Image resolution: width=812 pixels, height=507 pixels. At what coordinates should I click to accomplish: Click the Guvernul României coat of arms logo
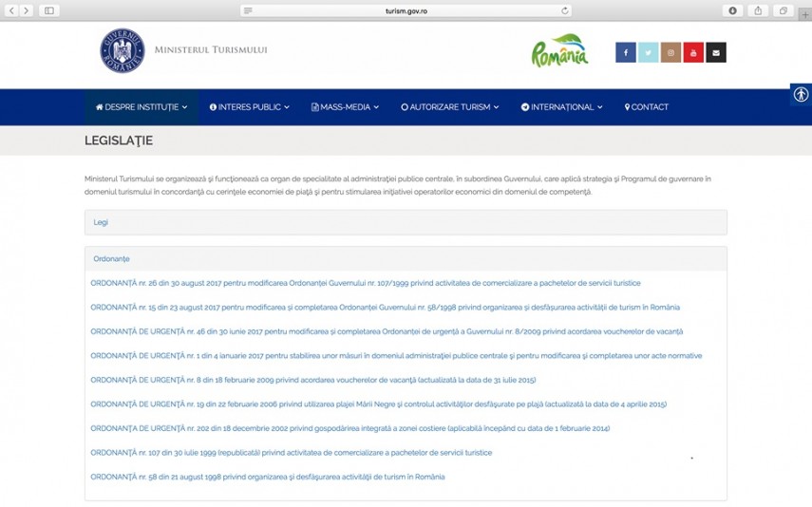pos(123,50)
